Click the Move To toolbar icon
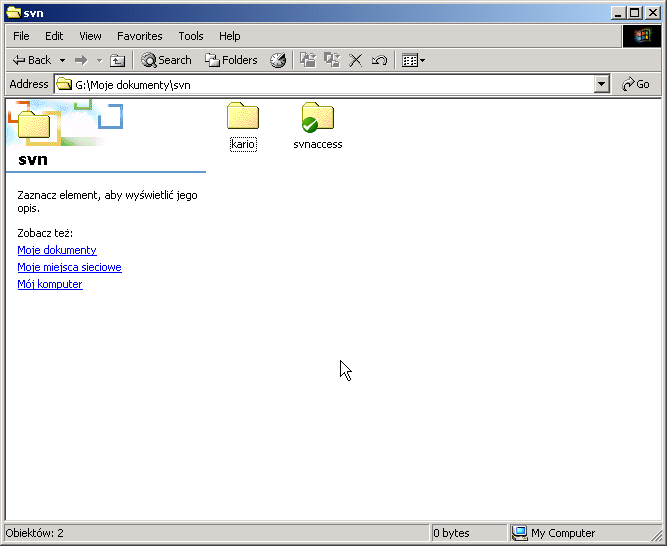667x546 pixels. [x=308, y=60]
